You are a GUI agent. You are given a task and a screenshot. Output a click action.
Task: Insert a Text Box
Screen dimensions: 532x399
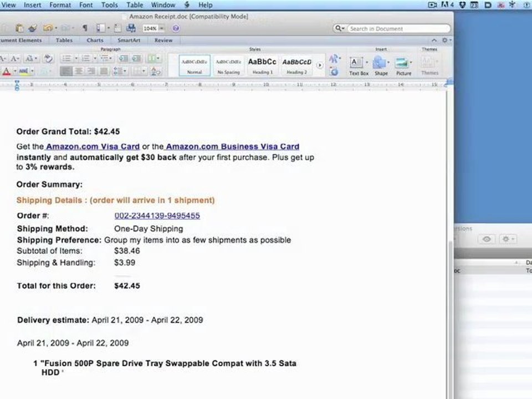coord(359,65)
